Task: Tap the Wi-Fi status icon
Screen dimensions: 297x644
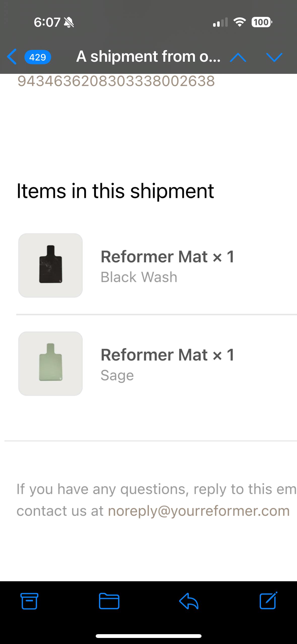Action: pos(240,22)
